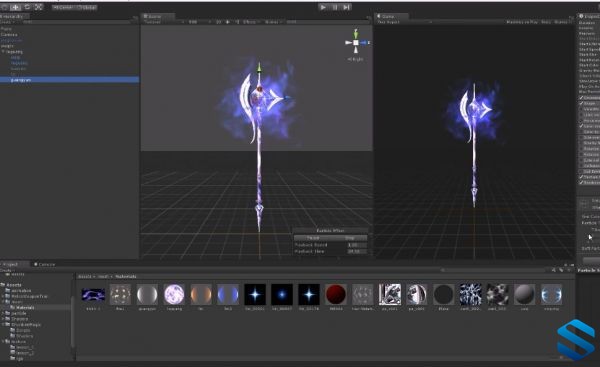Screen dimensions: 600x367
Task: Switch to the Scene tab
Action: [x=158, y=16]
